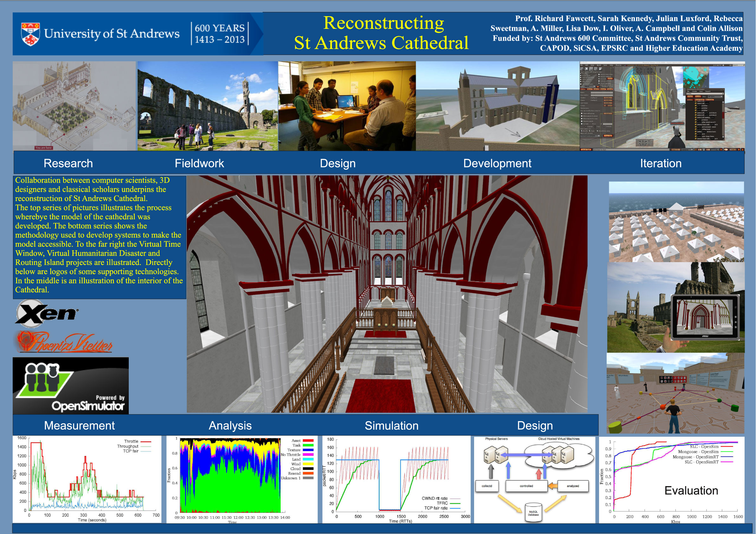The width and height of the screenshot is (756, 534).
Task: Click the Phoenix Viewer logo
Action: point(65,342)
